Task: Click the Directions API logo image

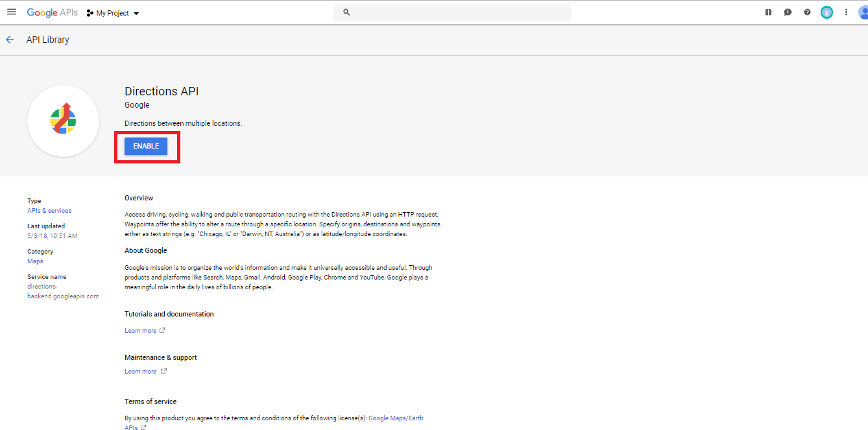Action: (x=63, y=121)
